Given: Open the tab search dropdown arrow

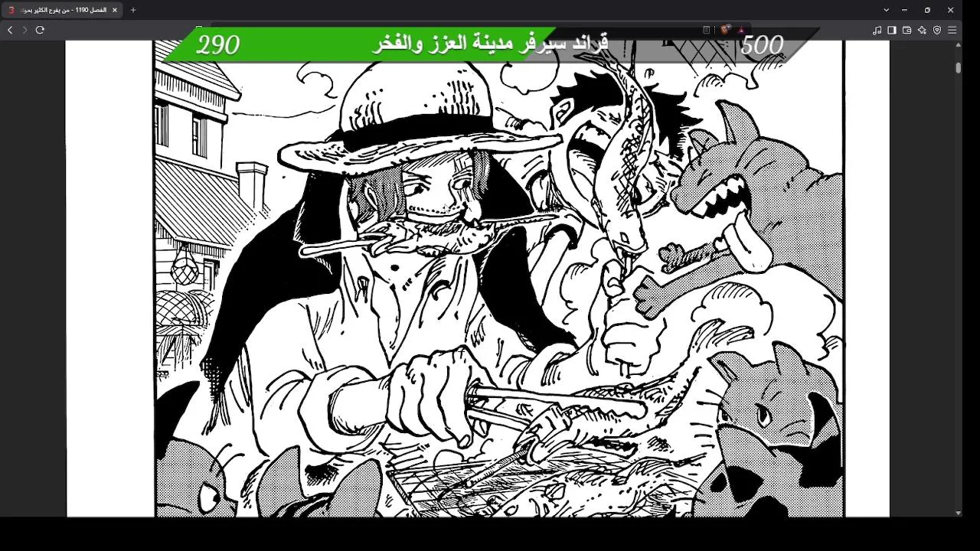Looking at the screenshot, I should coord(887,10).
